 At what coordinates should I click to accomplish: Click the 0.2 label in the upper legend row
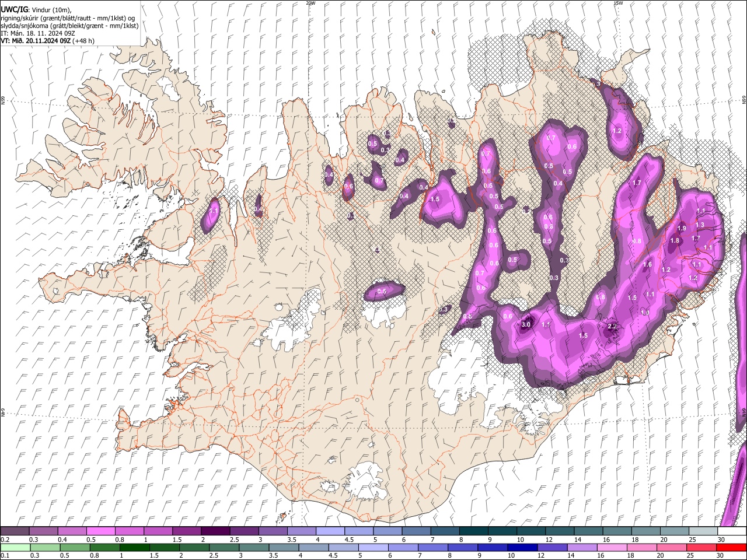5,540
